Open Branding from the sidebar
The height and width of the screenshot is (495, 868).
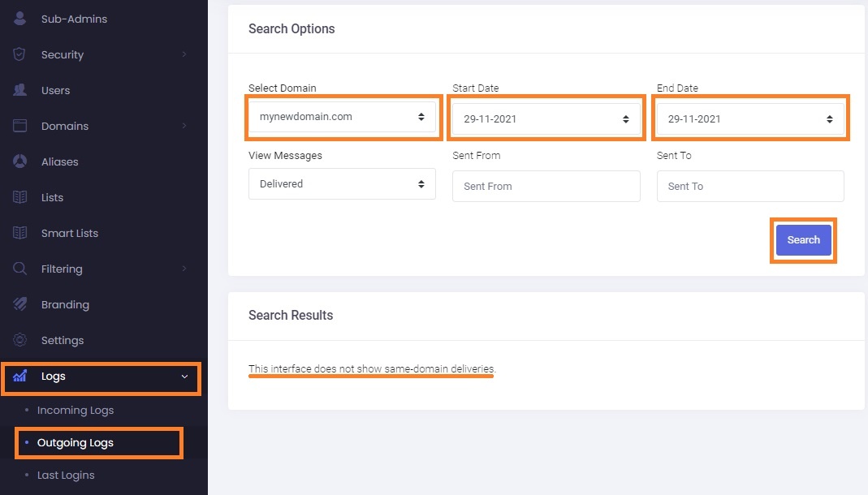[65, 304]
